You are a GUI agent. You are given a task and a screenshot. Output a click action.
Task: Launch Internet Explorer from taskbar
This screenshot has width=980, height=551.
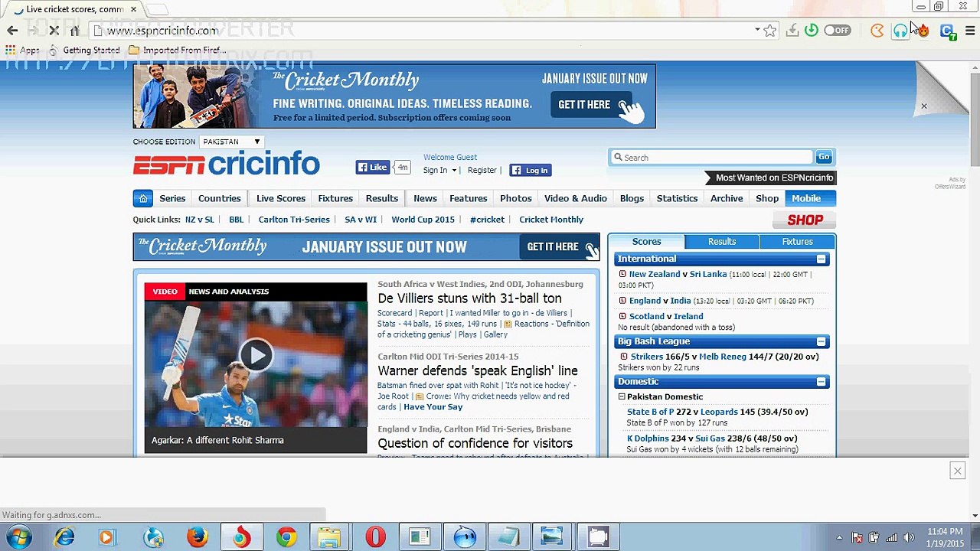64,537
